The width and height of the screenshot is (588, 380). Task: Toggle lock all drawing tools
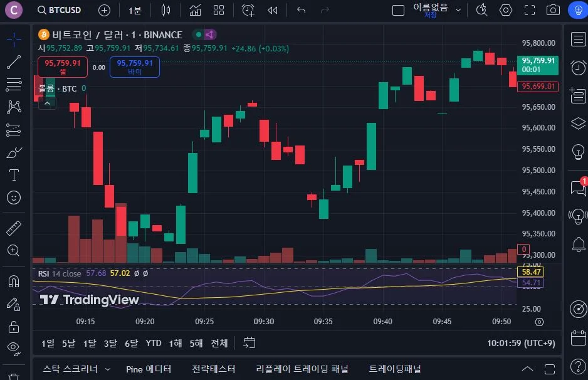point(14,327)
